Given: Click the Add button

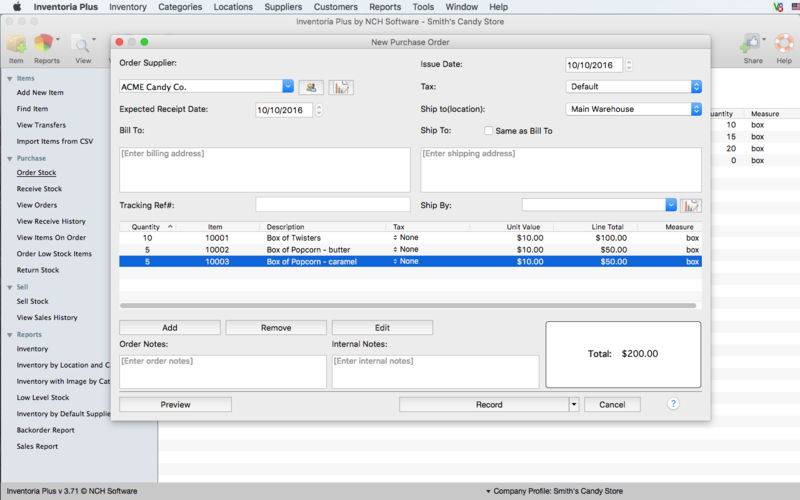Looking at the screenshot, I should (x=170, y=328).
